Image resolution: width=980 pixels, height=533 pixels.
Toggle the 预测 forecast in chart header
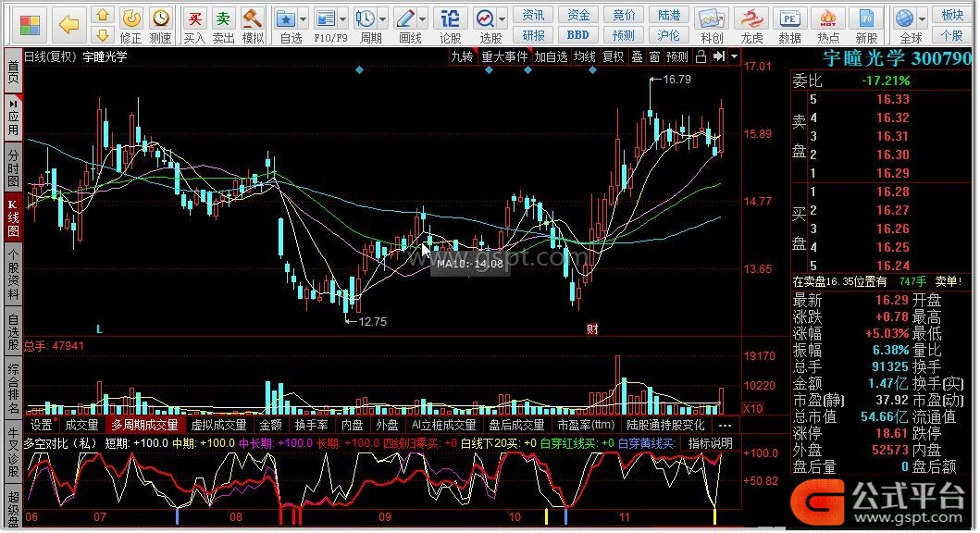coord(676,56)
